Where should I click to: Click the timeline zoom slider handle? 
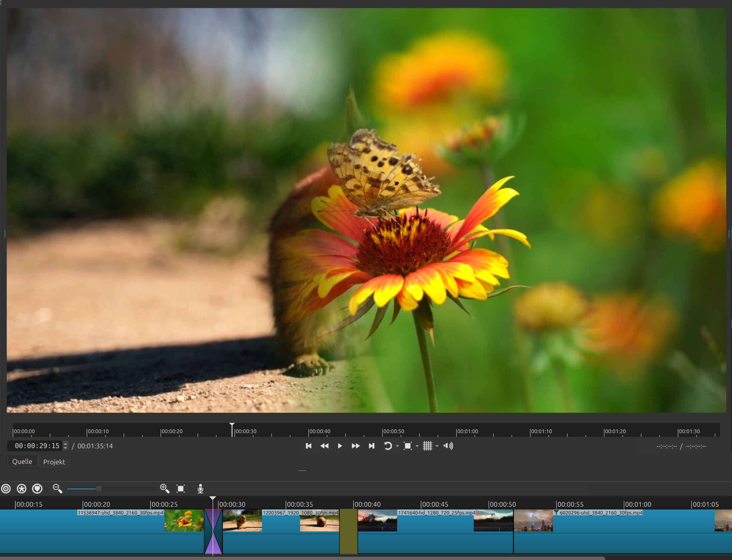coord(99,489)
